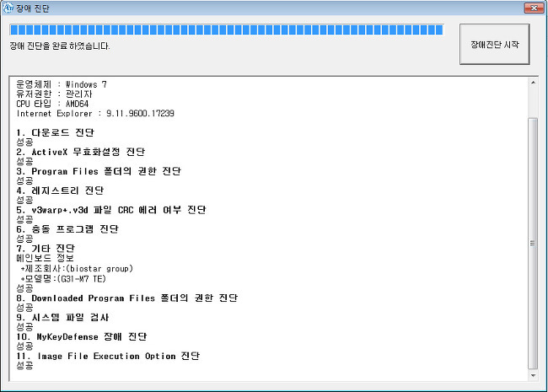Click heading 10. MyKeyDefense 장애 진단
Screen dimensions: 548x392
coord(82,337)
